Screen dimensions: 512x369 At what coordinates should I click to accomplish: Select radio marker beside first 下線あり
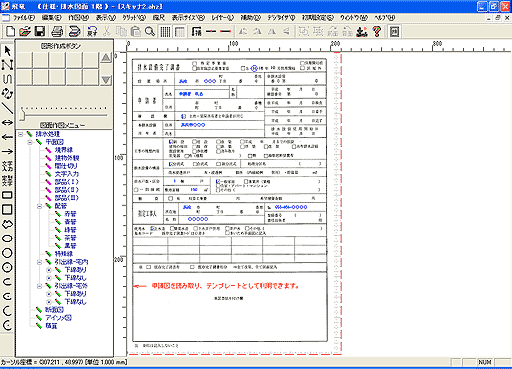[49, 270]
